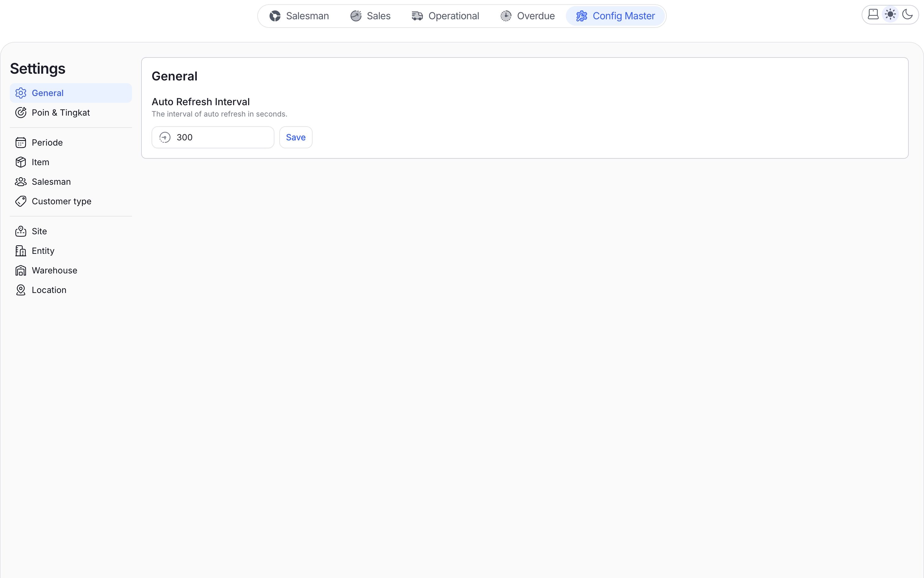Click the Periode calendar icon
The height and width of the screenshot is (578, 924).
[x=20, y=143]
